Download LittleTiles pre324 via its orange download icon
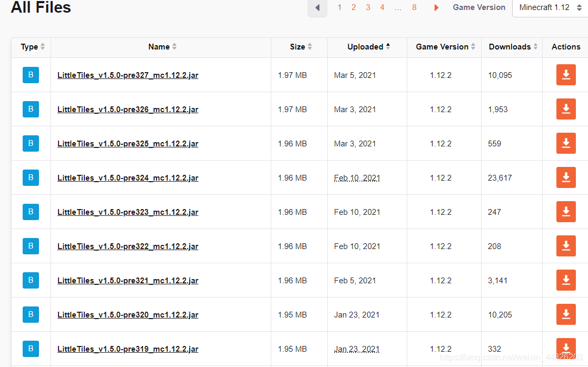The height and width of the screenshot is (367, 588). [566, 177]
